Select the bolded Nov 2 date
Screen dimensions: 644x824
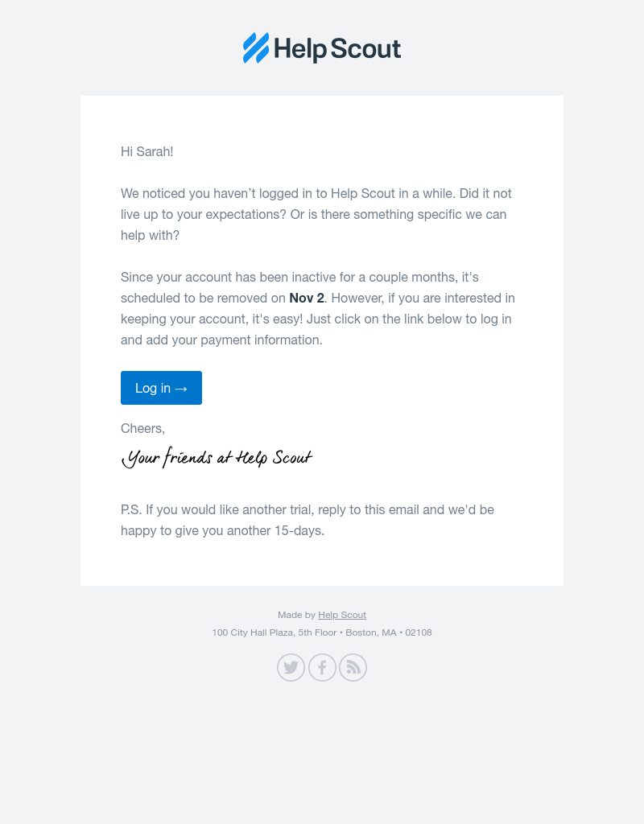tap(306, 298)
